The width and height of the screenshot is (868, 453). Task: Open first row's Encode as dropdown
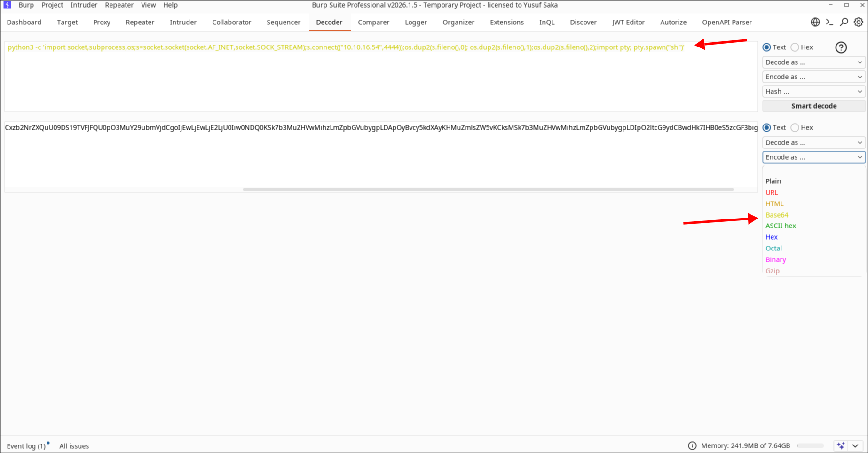[813, 77]
